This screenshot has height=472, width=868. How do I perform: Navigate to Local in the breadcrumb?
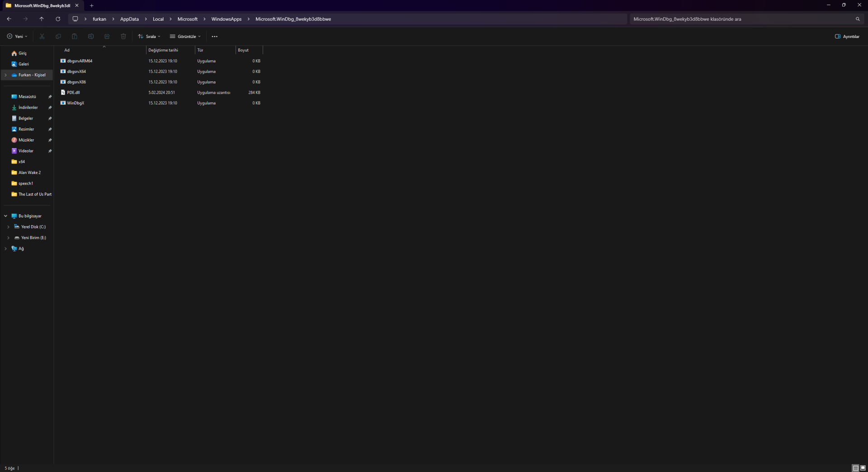coord(158,19)
